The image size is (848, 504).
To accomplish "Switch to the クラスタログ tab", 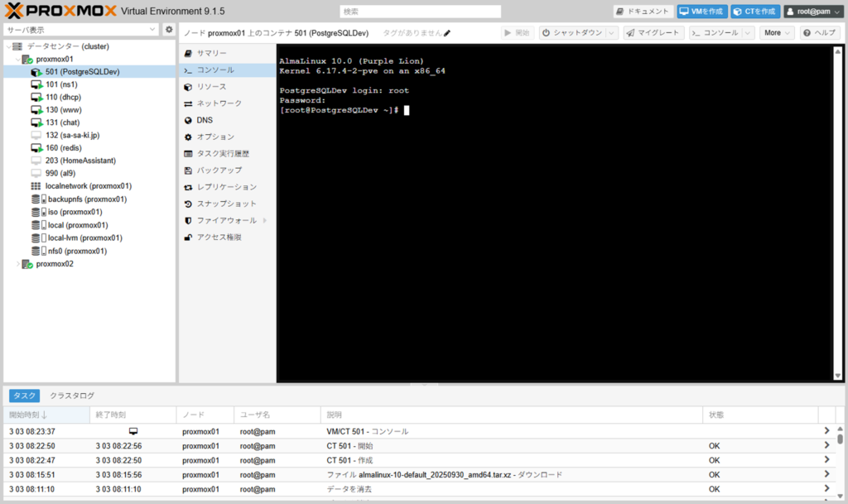I will [72, 396].
